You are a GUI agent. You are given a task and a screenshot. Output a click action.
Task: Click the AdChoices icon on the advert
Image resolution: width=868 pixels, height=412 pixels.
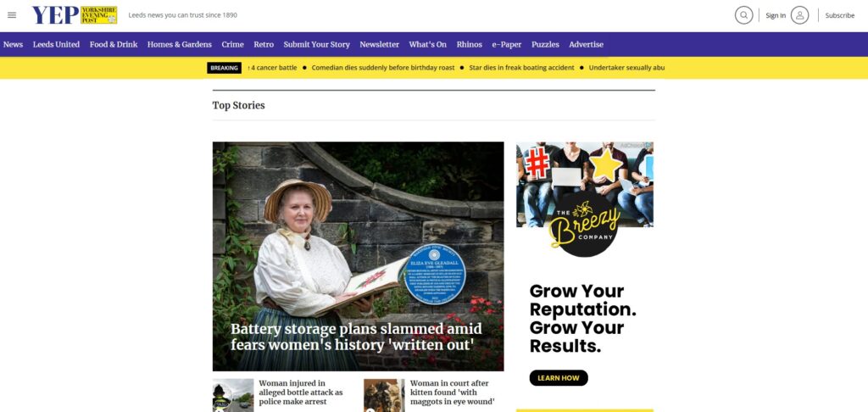coord(636,146)
